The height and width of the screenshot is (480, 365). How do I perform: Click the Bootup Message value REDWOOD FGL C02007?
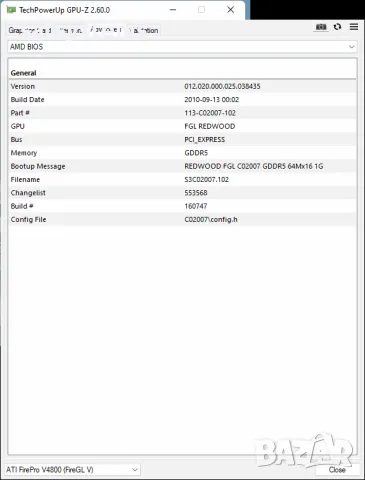[254, 166]
